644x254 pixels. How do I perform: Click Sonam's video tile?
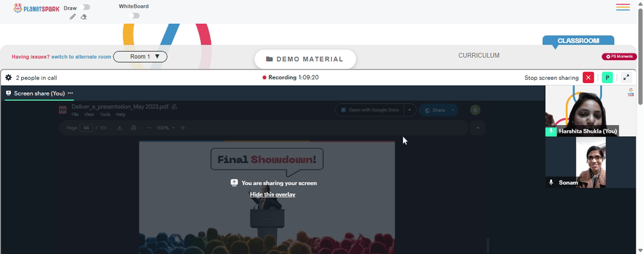point(591,162)
